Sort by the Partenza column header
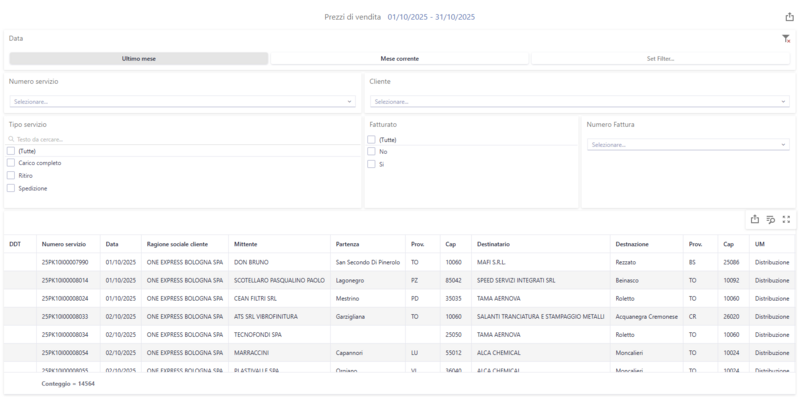800x397 pixels. click(x=368, y=244)
